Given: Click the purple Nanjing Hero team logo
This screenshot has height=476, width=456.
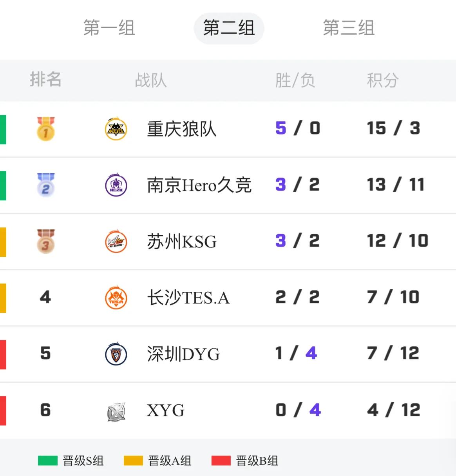Looking at the screenshot, I should pos(116,185).
